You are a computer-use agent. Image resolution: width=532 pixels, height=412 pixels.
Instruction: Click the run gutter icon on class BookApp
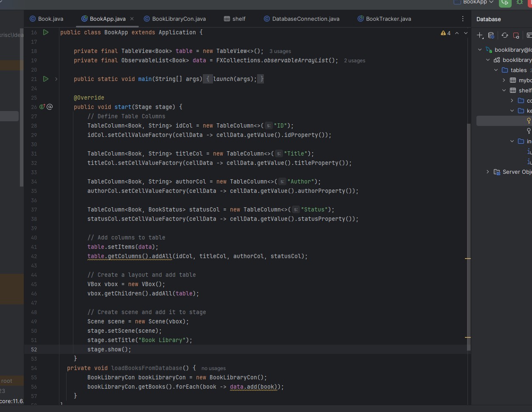pos(45,32)
